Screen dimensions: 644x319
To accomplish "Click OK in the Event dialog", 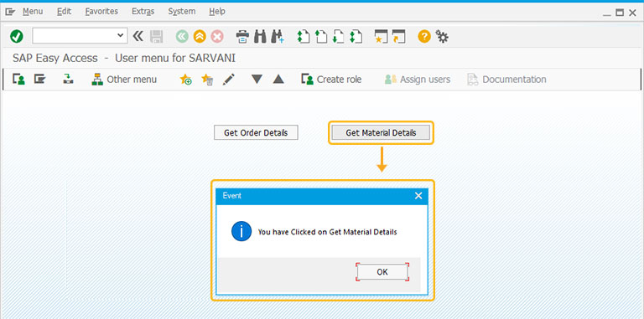I will coord(382,272).
